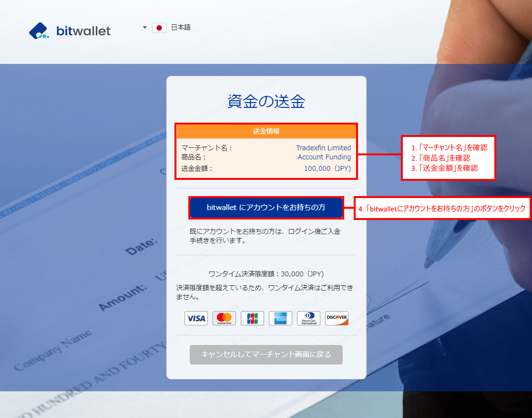Click the Discover card logo
The width and height of the screenshot is (532, 418).
click(x=337, y=318)
